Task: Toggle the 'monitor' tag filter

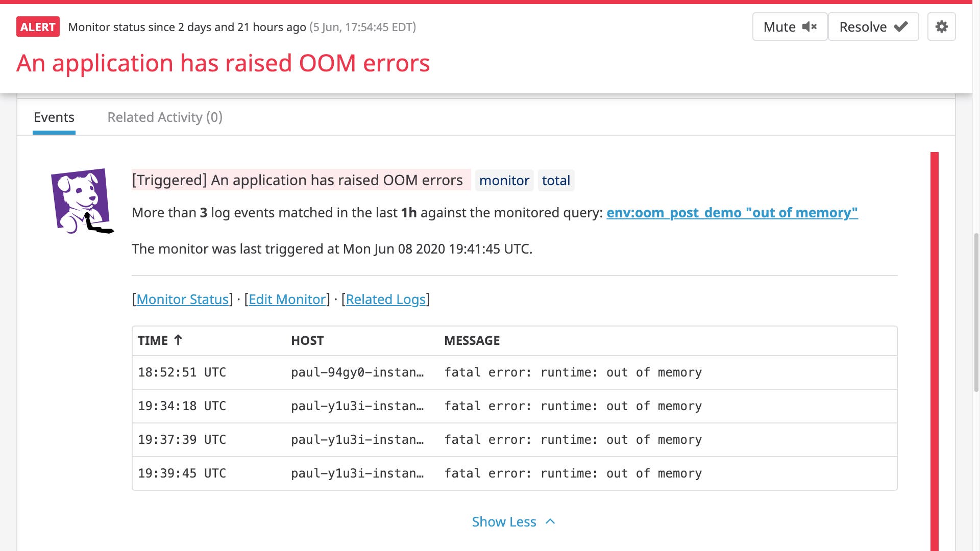Action: (504, 180)
